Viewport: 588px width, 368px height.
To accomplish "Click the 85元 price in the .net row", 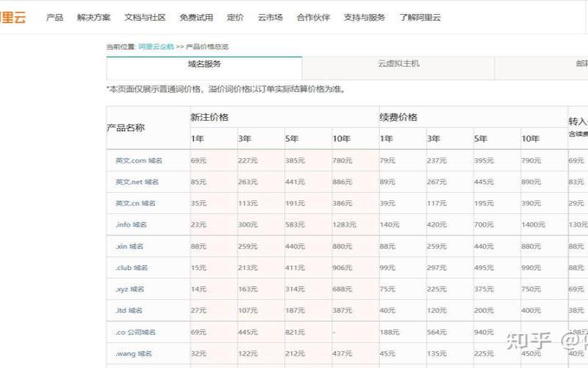I will tap(198, 182).
